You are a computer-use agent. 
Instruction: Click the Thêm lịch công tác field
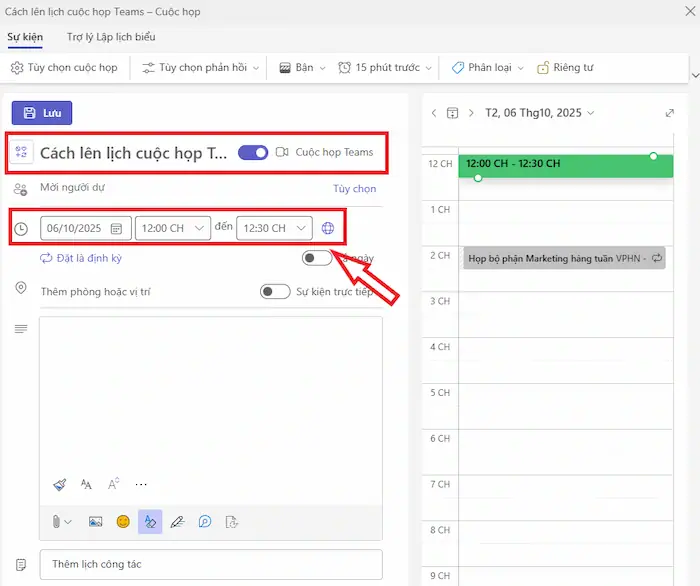(x=211, y=564)
